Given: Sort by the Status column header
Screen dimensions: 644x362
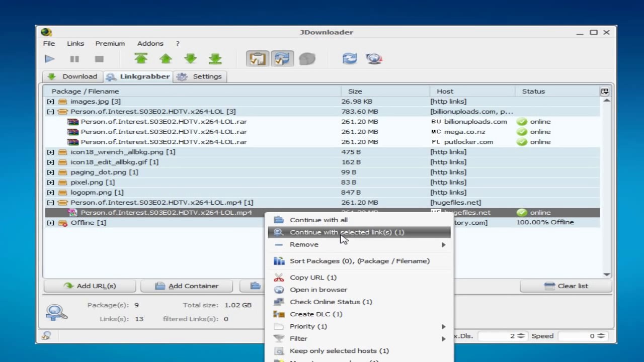Looking at the screenshot, I should (x=557, y=91).
